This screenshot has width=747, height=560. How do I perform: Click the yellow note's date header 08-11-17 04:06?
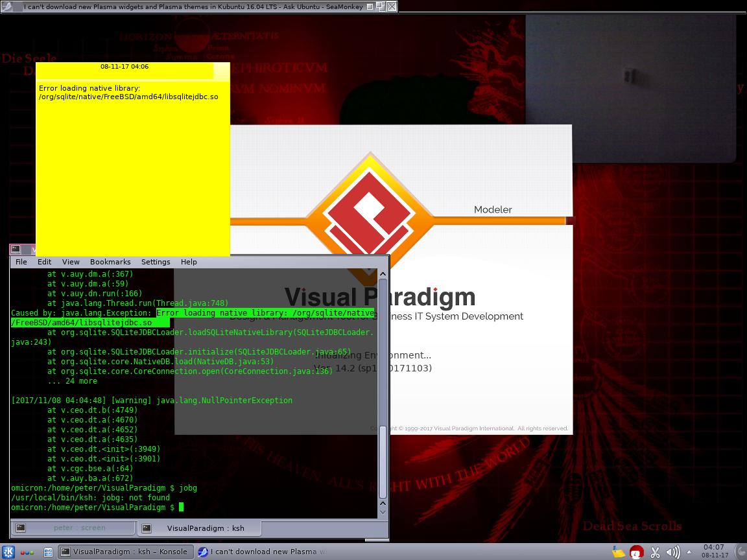[x=124, y=67]
